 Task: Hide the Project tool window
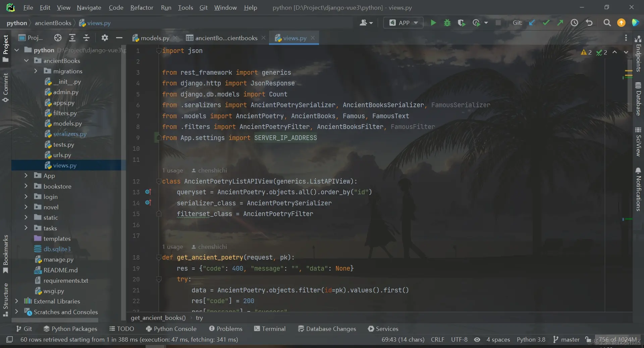click(119, 38)
